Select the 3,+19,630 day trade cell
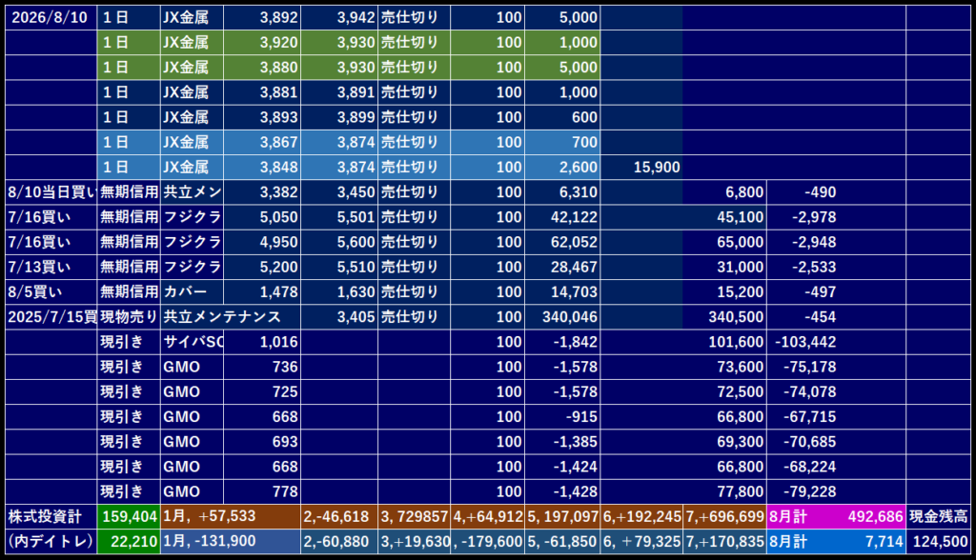976x560 pixels. tap(414, 541)
